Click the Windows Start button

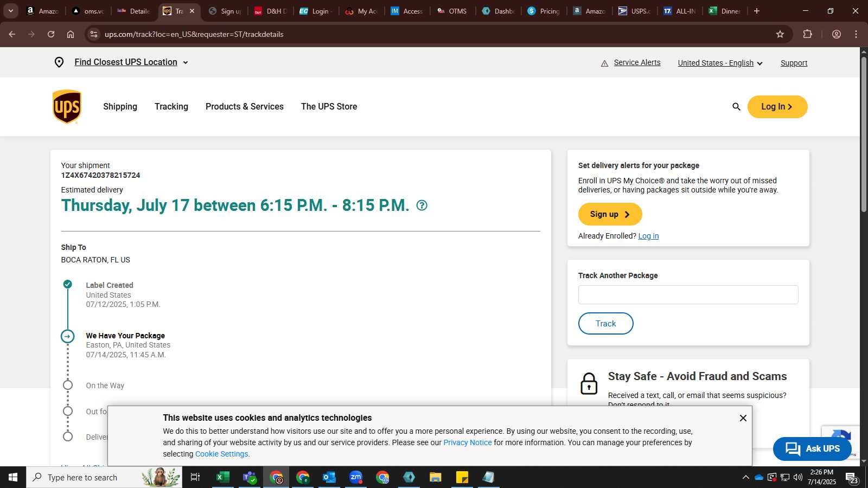[13, 477]
